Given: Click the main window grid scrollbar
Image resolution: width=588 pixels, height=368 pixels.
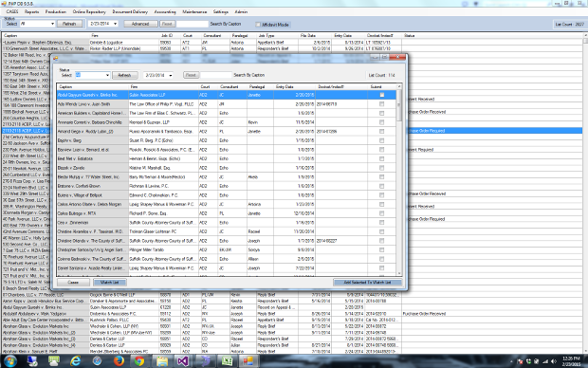Looking at the screenshot, I should 585,193.
